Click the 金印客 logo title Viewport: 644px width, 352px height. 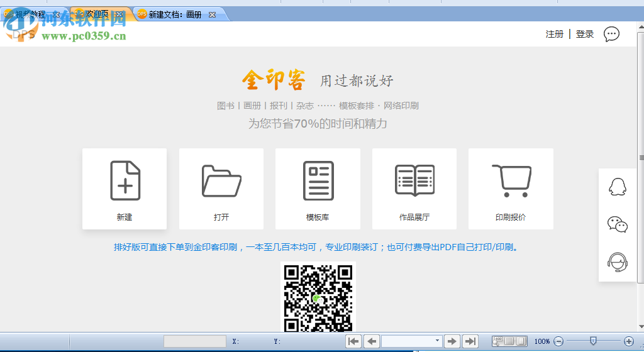coord(274,80)
